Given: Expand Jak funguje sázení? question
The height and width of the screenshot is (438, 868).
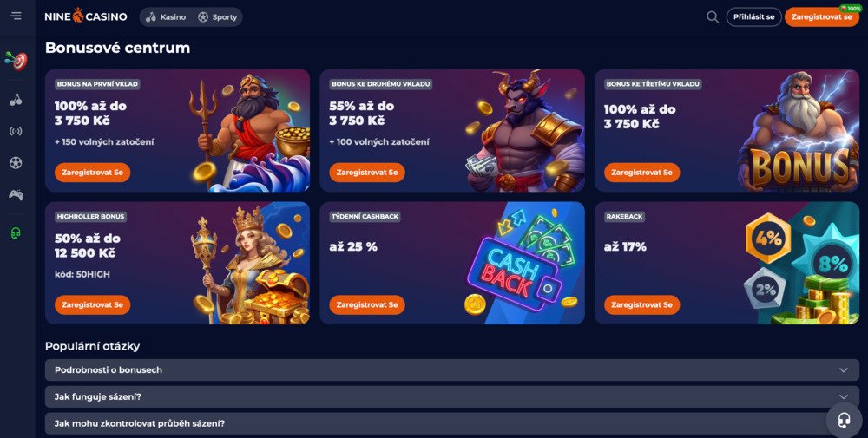Looking at the screenshot, I should tap(451, 396).
